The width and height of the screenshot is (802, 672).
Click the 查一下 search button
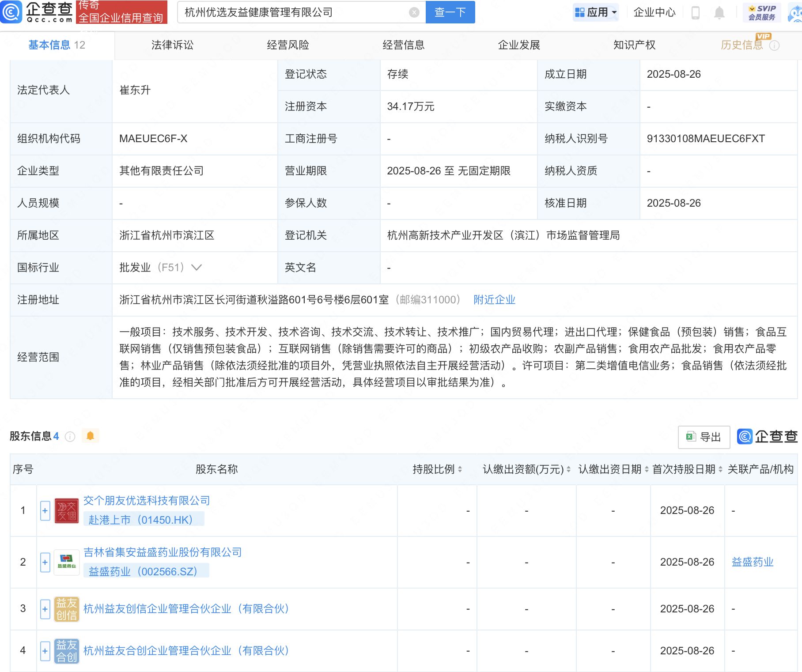(x=450, y=12)
